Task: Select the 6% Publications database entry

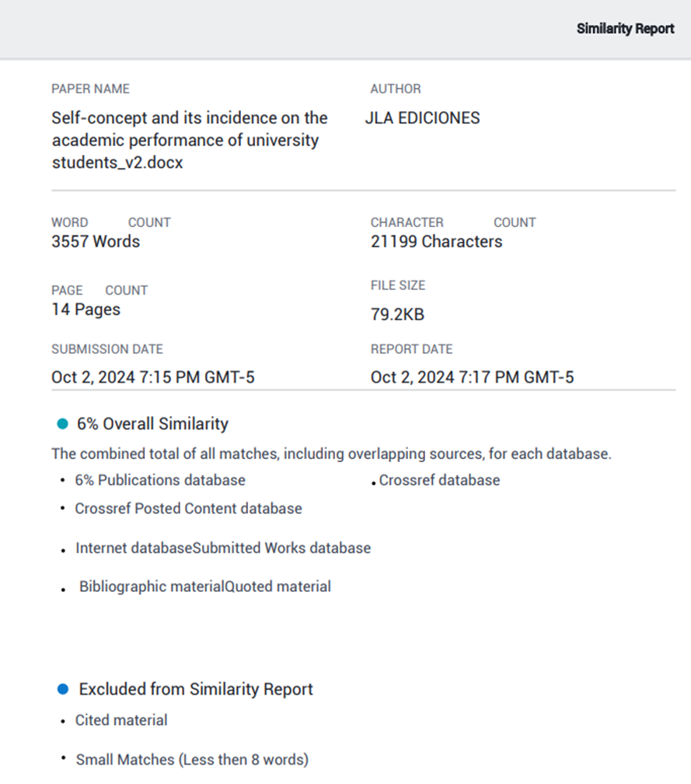Action: (x=160, y=481)
